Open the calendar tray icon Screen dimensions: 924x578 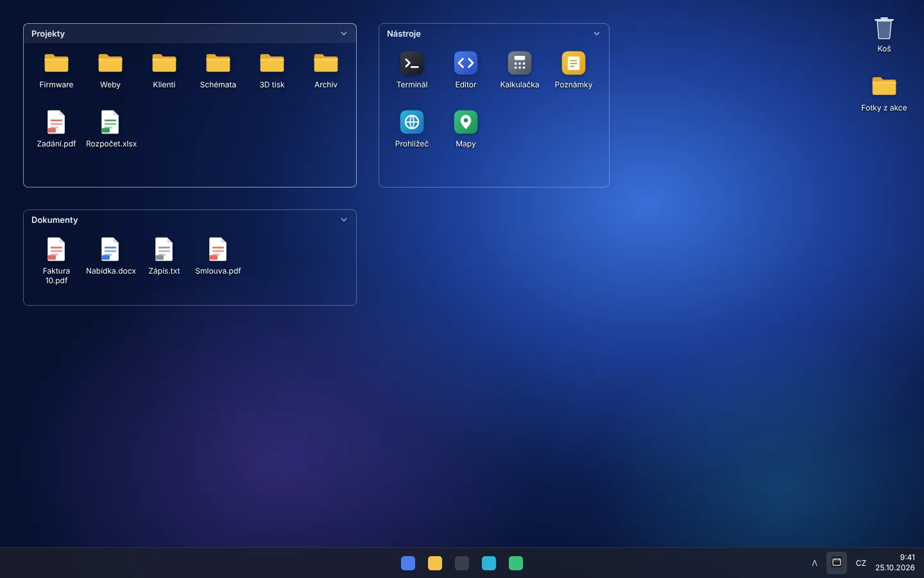837,563
